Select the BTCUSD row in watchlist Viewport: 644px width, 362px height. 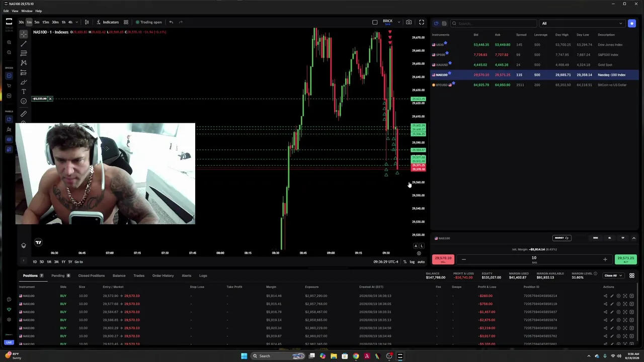point(534,85)
